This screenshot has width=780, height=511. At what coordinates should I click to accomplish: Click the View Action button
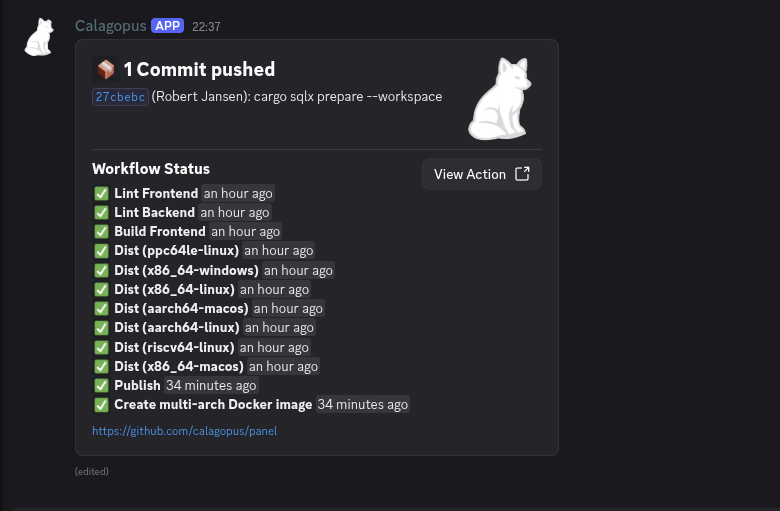[x=482, y=174]
